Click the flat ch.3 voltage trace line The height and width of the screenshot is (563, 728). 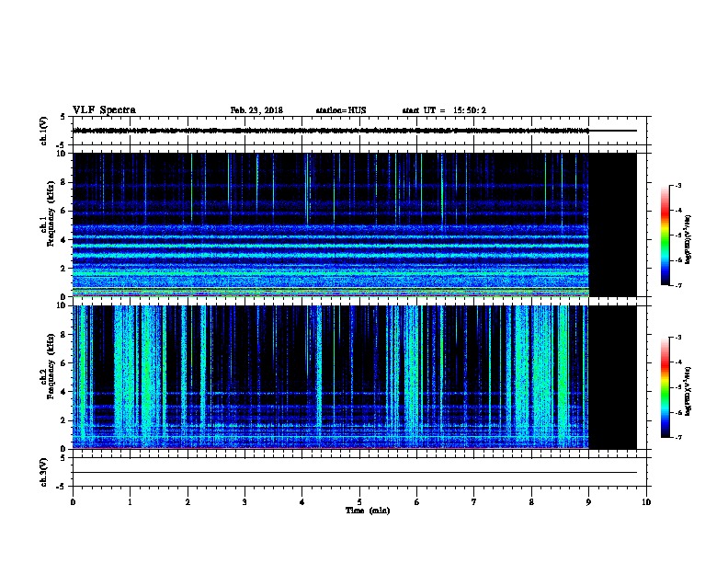[x=355, y=473]
